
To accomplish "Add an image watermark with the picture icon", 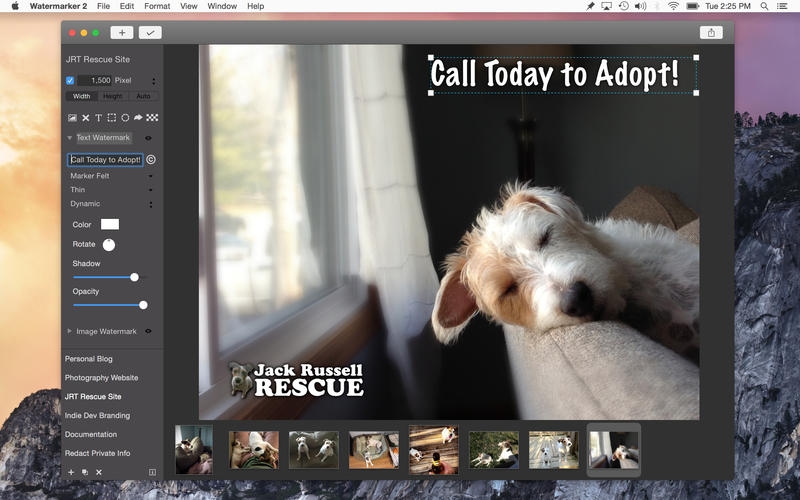I will (x=72, y=118).
